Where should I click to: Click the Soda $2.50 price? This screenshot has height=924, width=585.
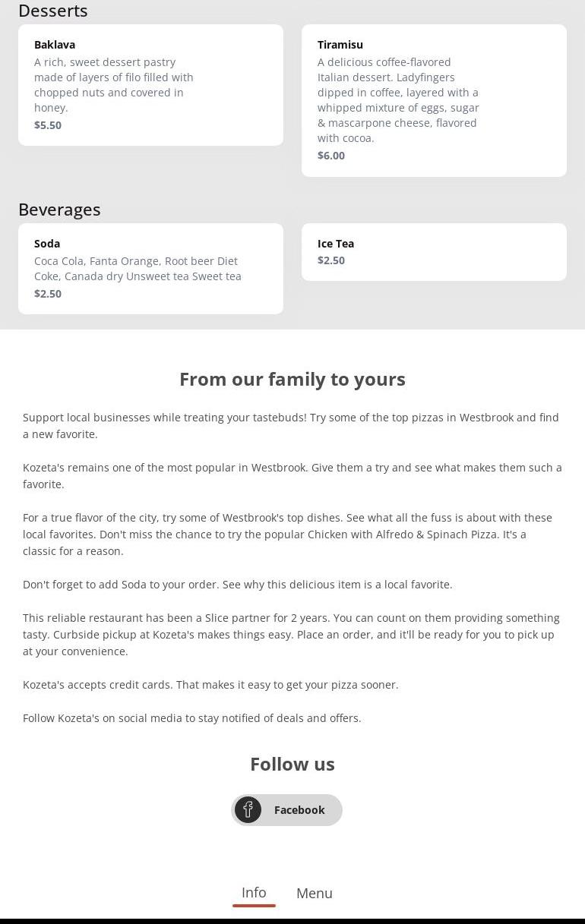pyautogui.click(x=48, y=294)
